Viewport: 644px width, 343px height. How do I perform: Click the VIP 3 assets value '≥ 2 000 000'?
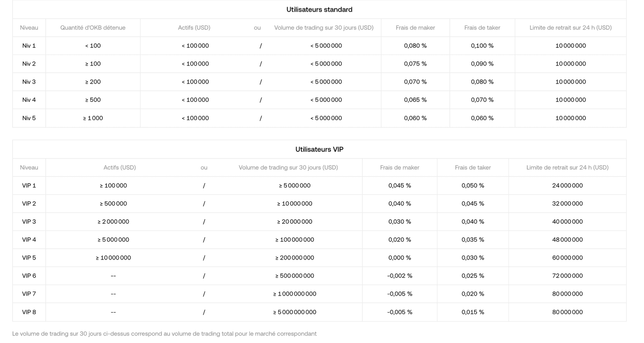[114, 222]
